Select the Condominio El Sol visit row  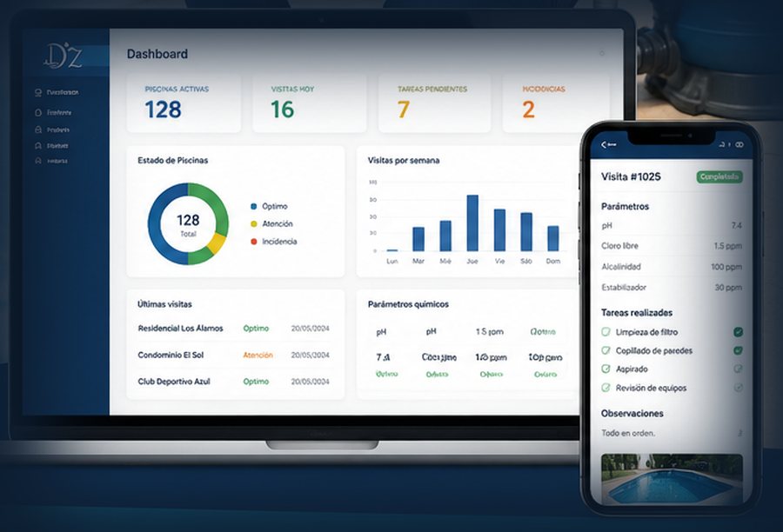point(234,355)
